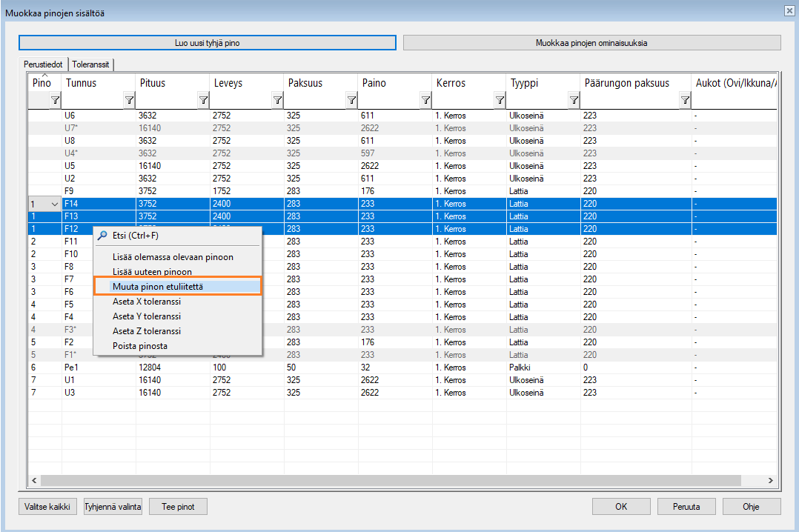Open the Paino column filter icon
Viewport: 799px width, 532px height.
pos(425,100)
